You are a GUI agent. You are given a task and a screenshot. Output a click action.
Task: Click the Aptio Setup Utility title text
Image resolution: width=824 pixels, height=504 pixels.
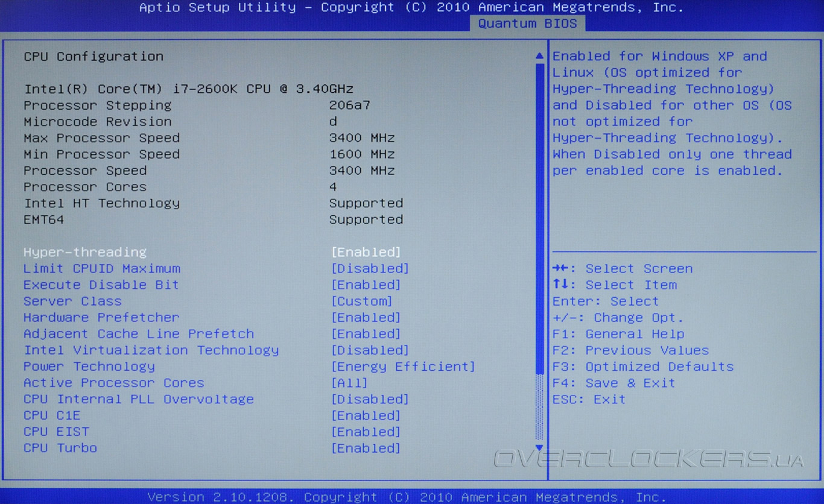[412, 8]
